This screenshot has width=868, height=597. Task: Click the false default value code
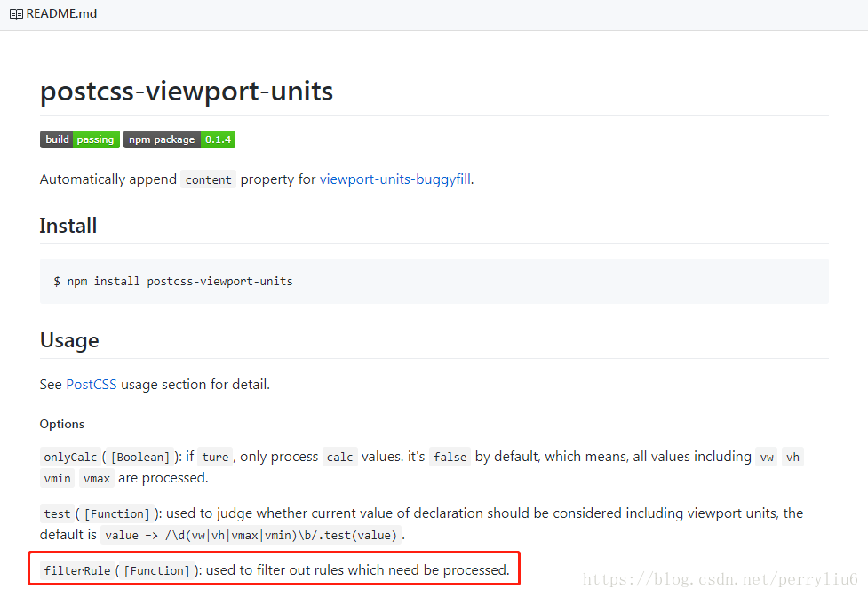click(x=450, y=458)
